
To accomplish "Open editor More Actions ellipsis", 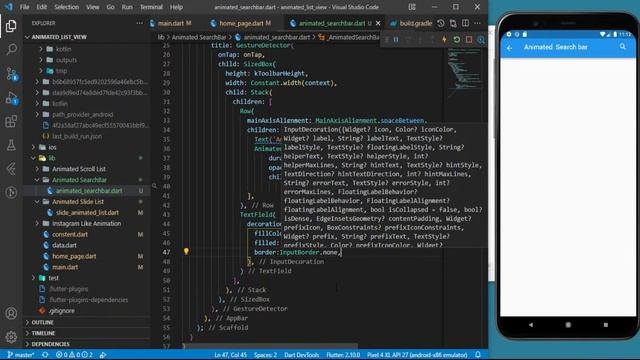I will [477, 23].
